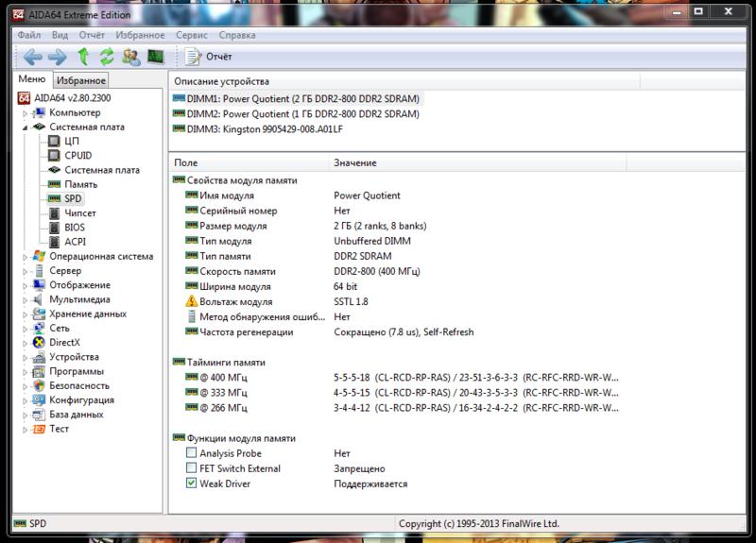Click the Мультимедиа speaker icon
The image size is (756, 543).
click(38, 299)
